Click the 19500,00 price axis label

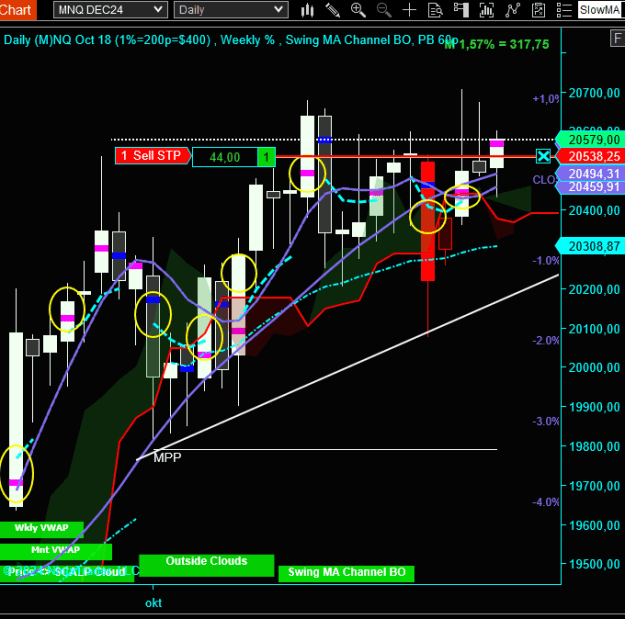pos(594,564)
